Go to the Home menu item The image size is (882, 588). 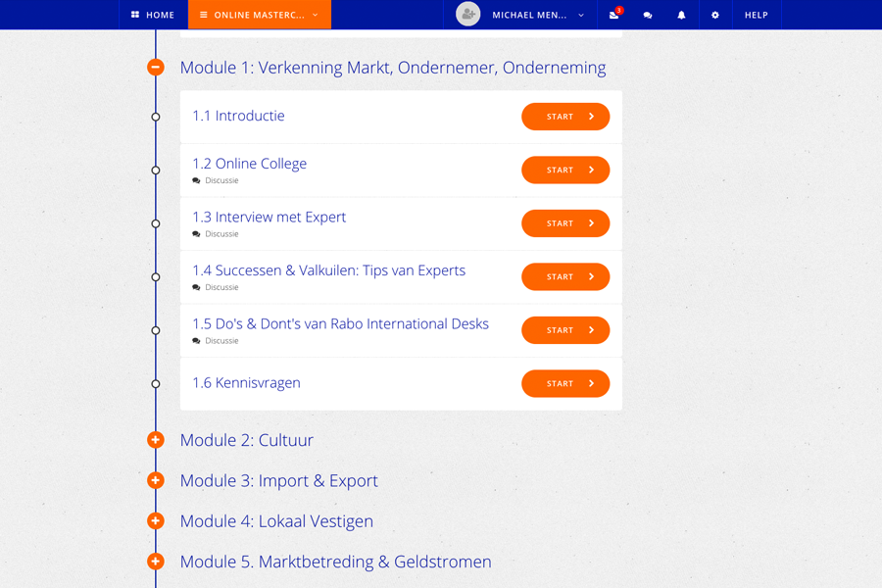(153, 15)
